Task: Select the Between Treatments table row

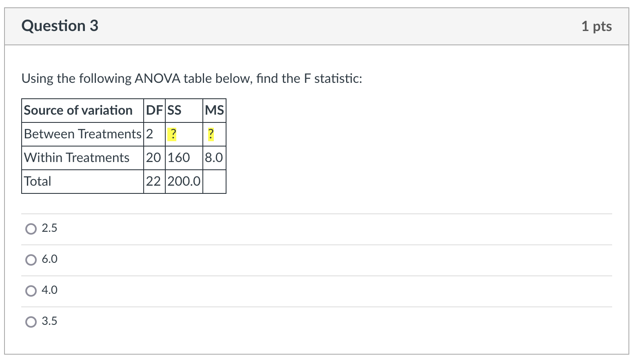Action: coord(82,134)
